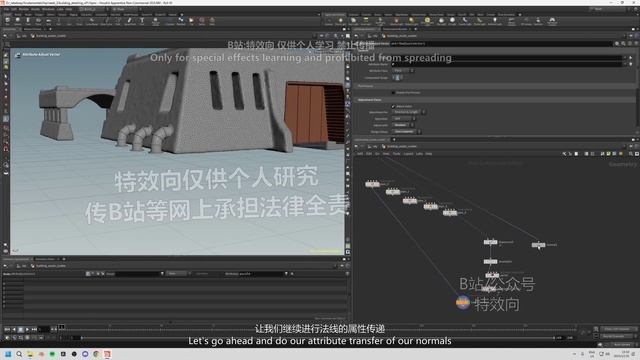Click the current frame number field

44,329
